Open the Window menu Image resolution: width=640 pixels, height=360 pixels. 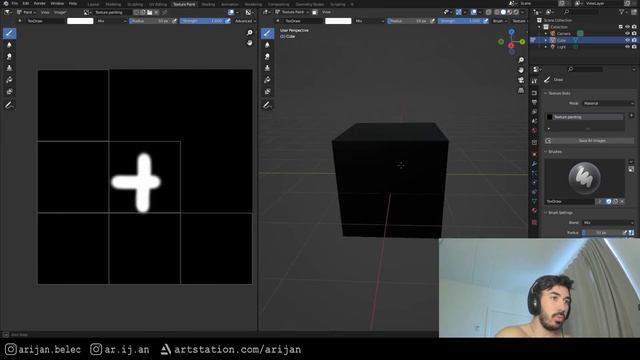pos(57,3)
